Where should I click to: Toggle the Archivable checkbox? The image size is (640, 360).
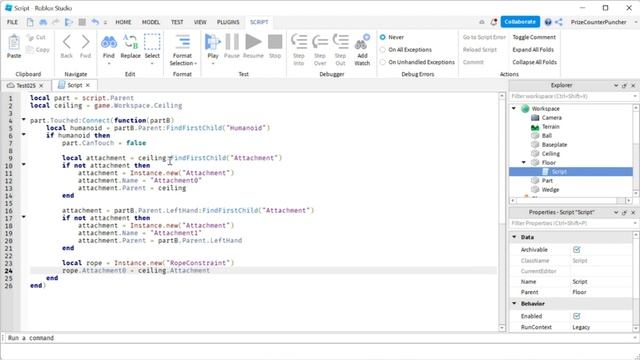click(x=576, y=249)
